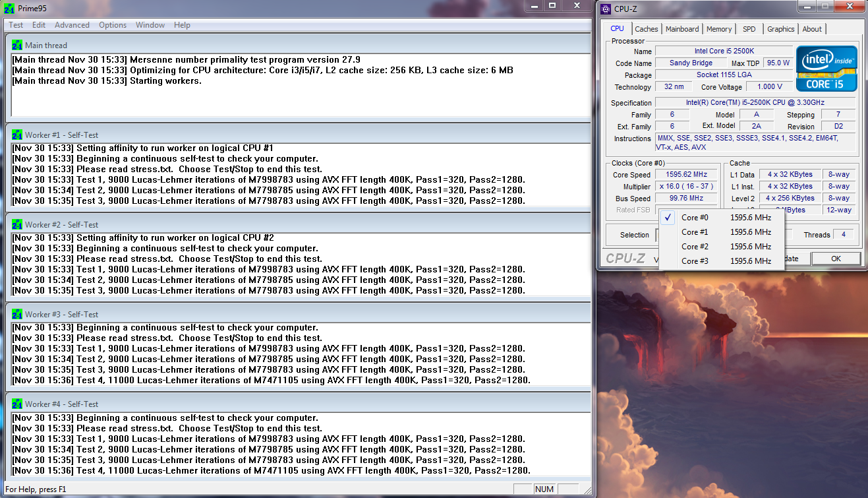Image resolution: width=868 pixels, height=498 pixels.
Task: Click the Prime95 icon in title bar
Action: (x=8, y=8)
